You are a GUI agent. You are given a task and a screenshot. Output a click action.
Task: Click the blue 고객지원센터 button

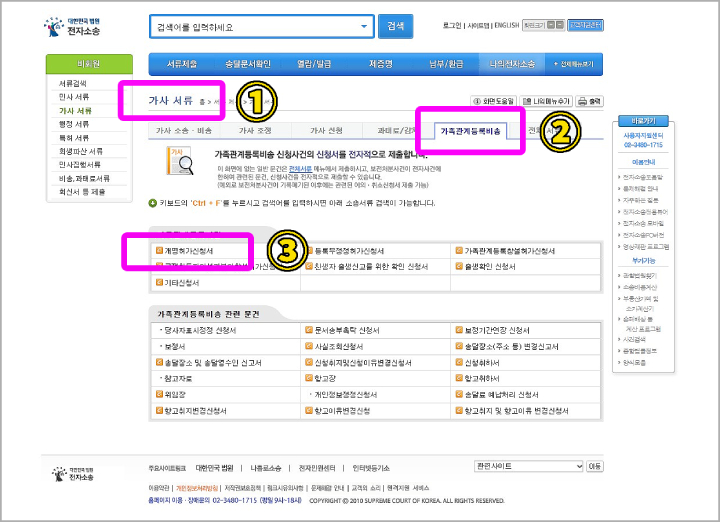pyautogui.click(x=585, y=25)
